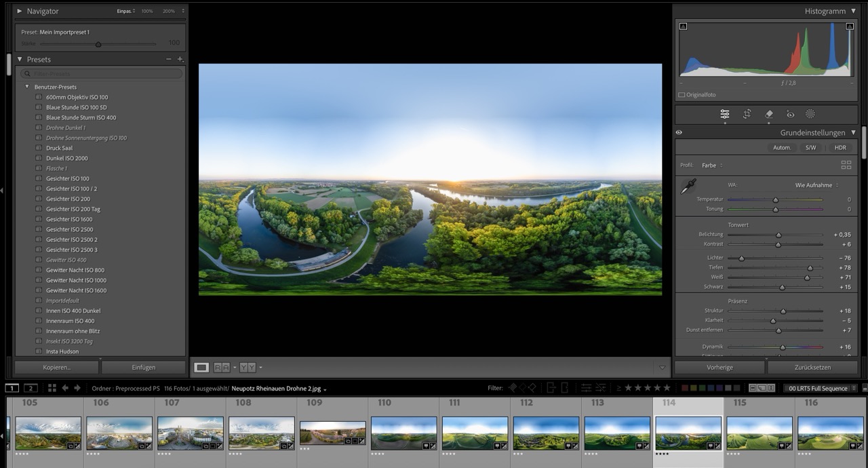
Task: Open the toolbar options triangle dropdown
Action: pos(663,368)
